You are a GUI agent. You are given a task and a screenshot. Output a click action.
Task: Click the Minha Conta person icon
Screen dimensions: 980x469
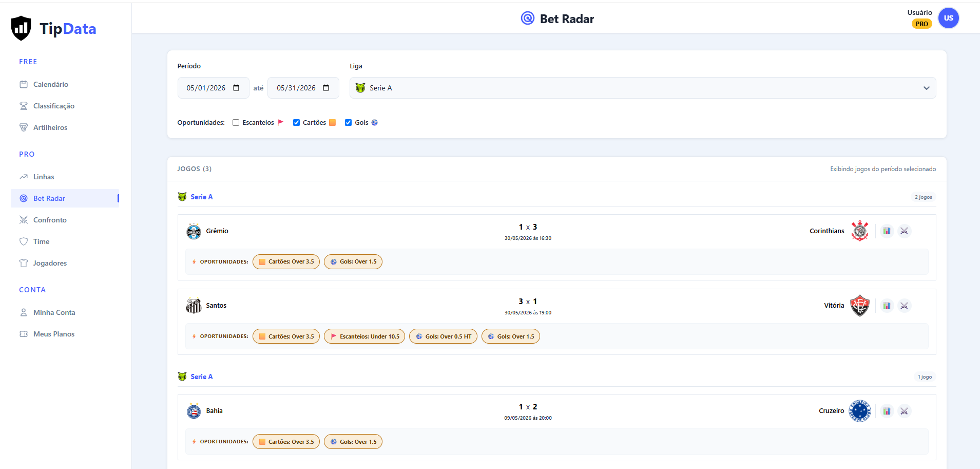point(24,312)
